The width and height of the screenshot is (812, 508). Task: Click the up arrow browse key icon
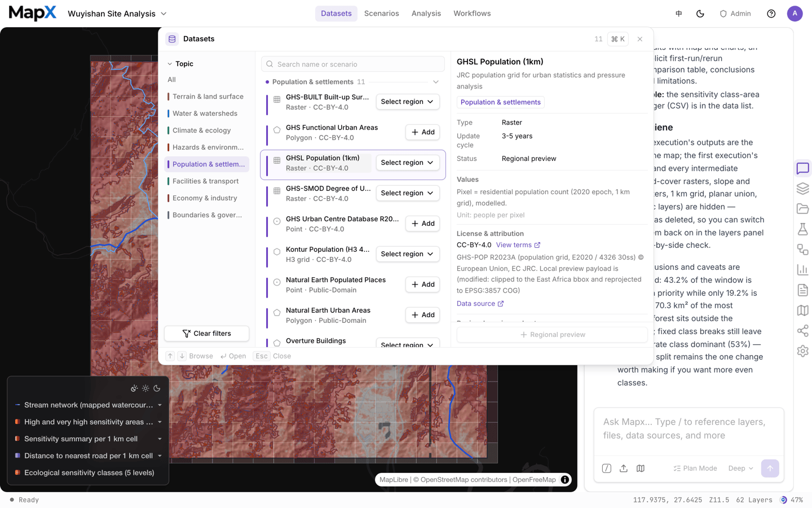click(x=170, y=356)
